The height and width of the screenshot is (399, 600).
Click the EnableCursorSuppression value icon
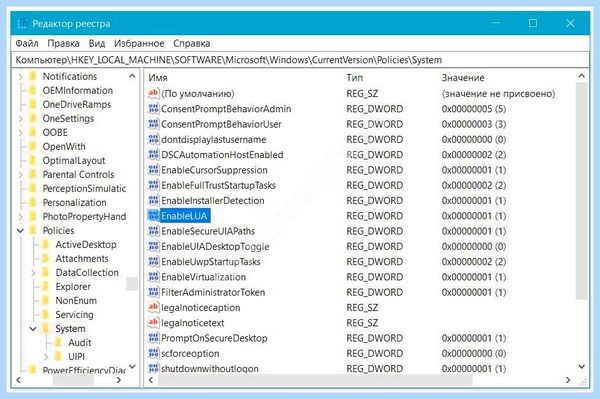153,170
